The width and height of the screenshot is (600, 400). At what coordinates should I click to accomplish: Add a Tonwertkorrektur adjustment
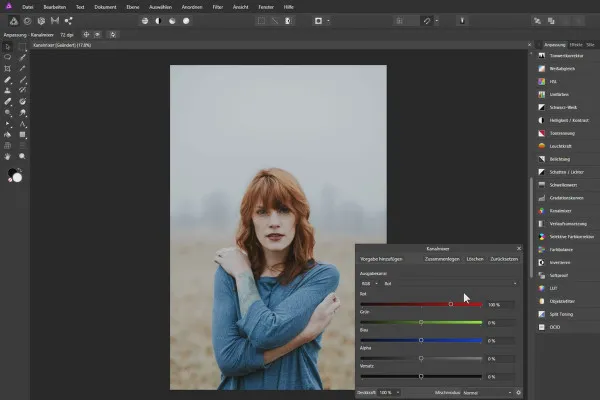[x=568, y=56]
